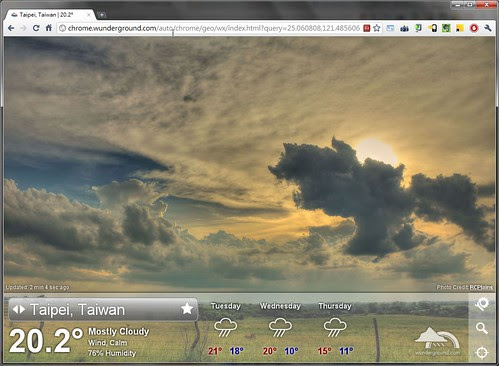Toggle Taipei favorite star
The image size is (499, 366).
point(187,309)
